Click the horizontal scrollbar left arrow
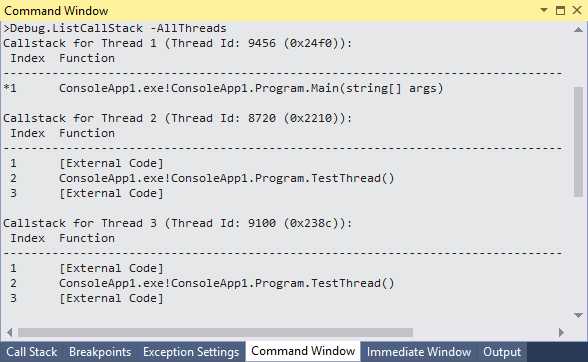The width and height of the screenshot is (588, 362). pos(10,332)
